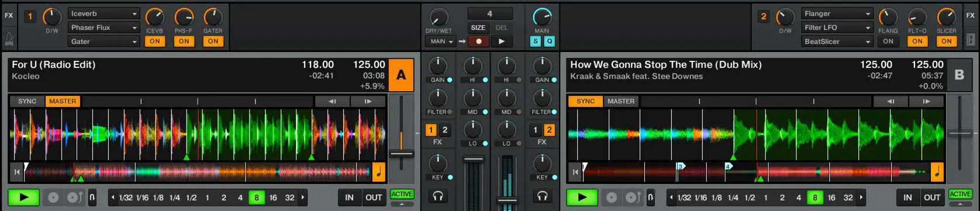Click Deck A tempo bend down arrow
980x211 pixels.
[x=332, y=101]
